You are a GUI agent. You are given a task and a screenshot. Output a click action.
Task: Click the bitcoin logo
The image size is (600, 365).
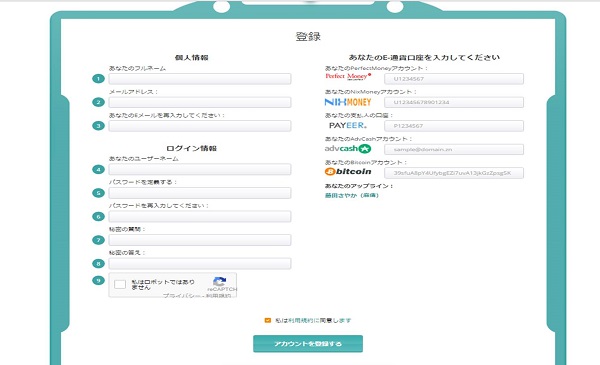[348, 172]
